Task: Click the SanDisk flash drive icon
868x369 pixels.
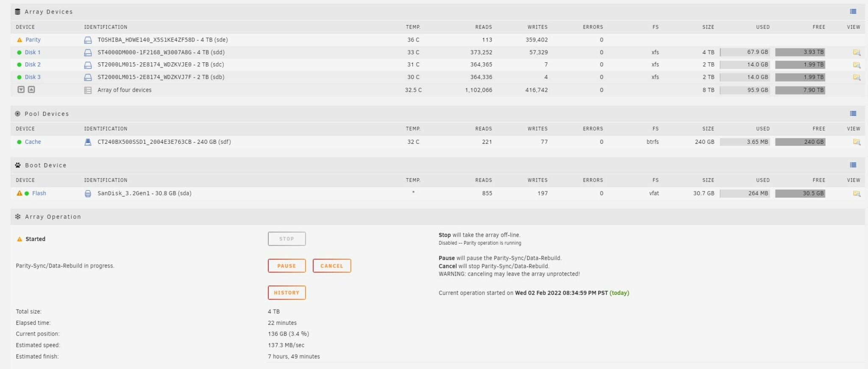Action: click(88, 193)
